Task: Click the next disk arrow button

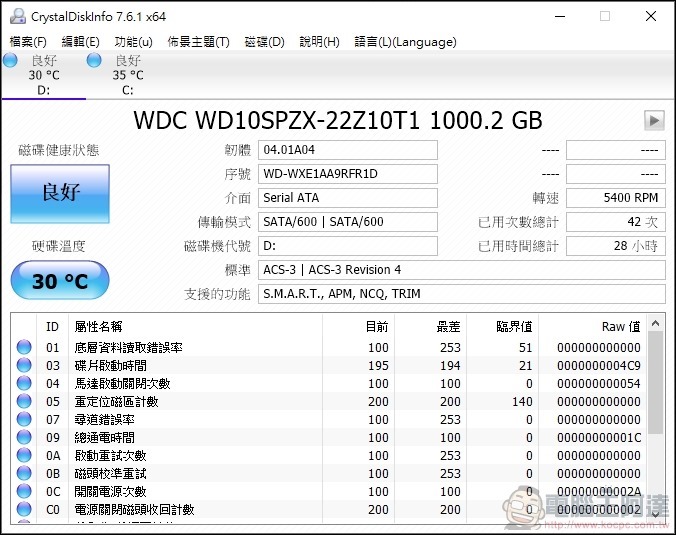Action: click(654, 121)
